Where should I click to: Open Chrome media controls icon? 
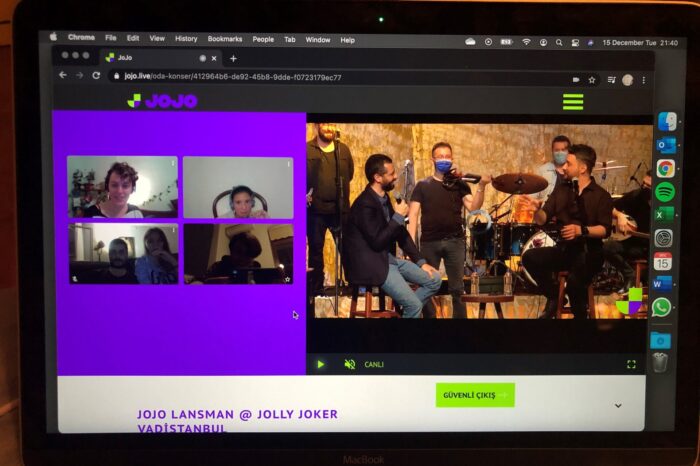coord(611,80)
